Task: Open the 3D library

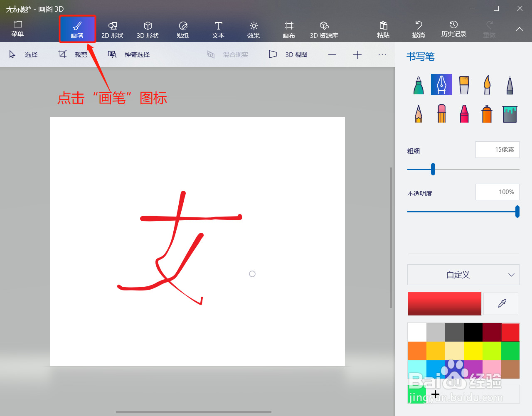Action: (324, 29)
